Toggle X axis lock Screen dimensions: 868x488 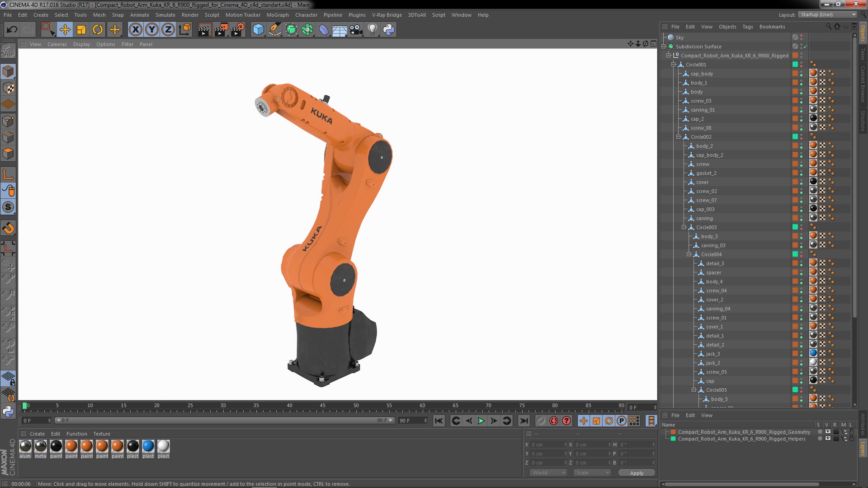(135, 30)
